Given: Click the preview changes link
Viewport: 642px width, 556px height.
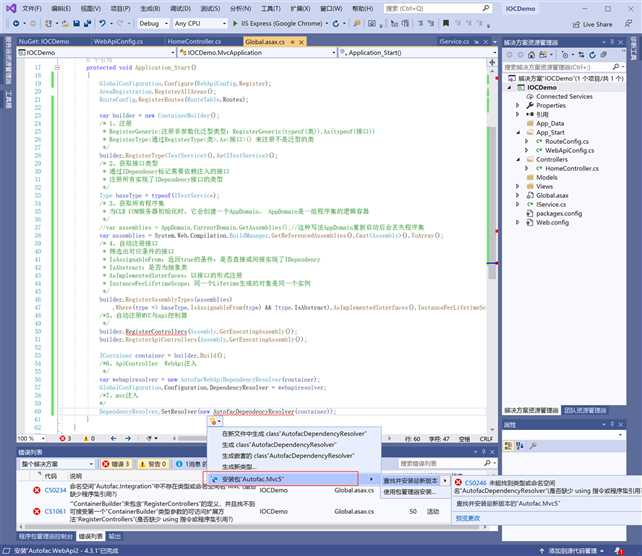Looking at the screenshot, I should (468, 518).
